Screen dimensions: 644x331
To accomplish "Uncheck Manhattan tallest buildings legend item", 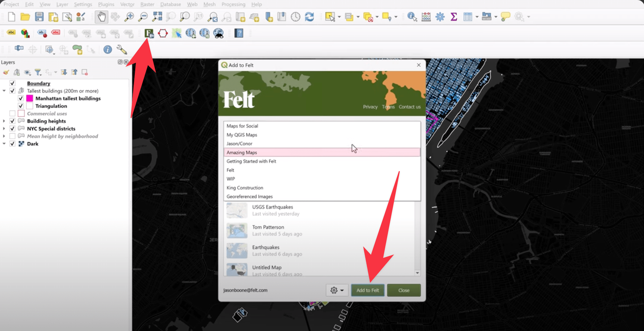I will [21, 98].
